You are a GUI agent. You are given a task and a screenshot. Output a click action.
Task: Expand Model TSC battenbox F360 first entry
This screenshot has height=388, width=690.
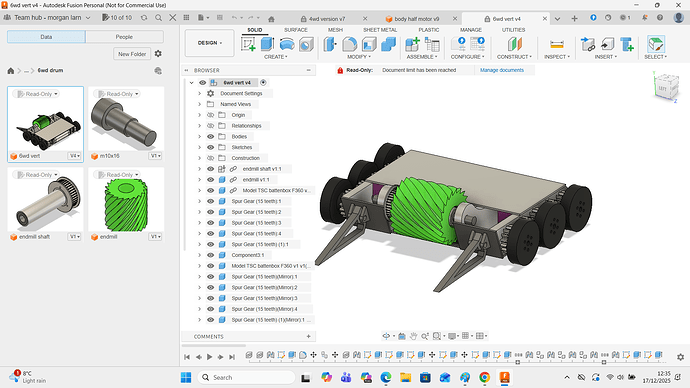199,190
